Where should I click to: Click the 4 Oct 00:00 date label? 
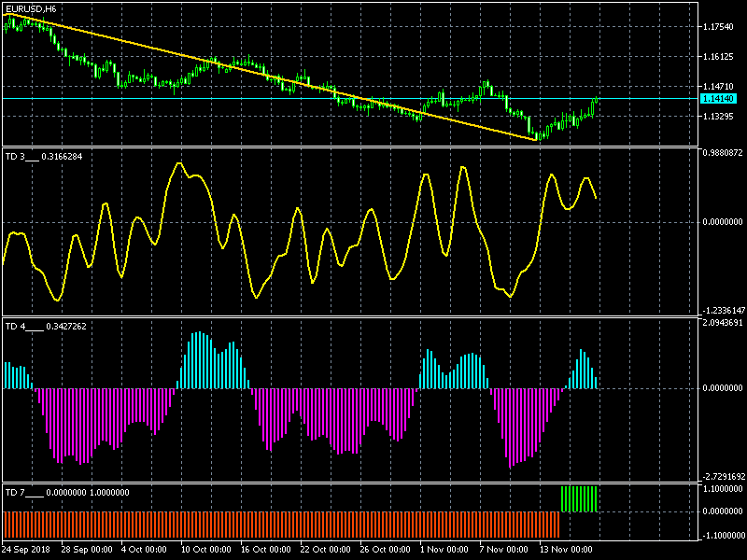tap(144, 549)
